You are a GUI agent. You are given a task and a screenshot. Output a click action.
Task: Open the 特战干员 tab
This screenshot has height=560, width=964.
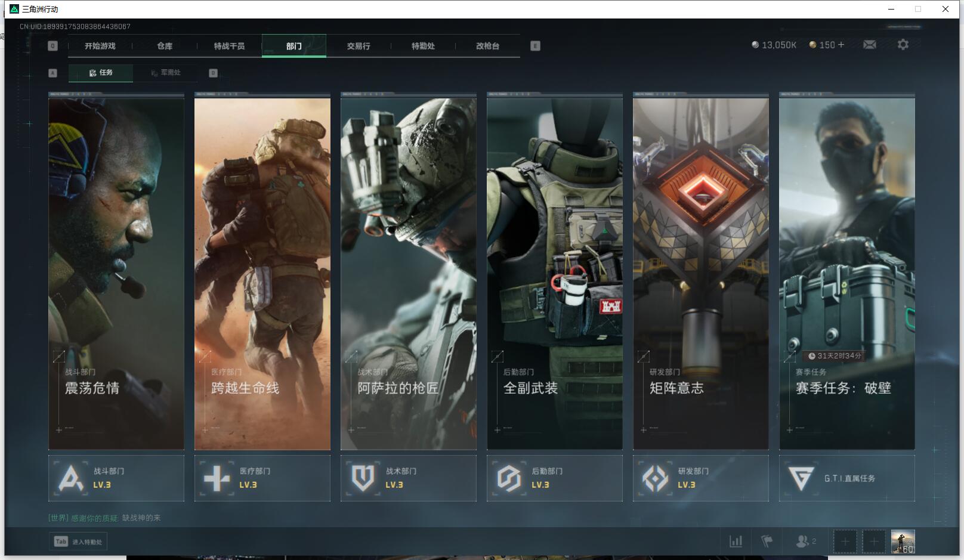click(x=229, y=46)
